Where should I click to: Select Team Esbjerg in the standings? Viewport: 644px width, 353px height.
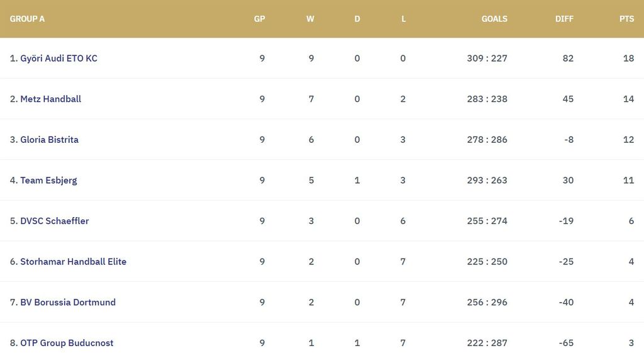tap(48, 181)
